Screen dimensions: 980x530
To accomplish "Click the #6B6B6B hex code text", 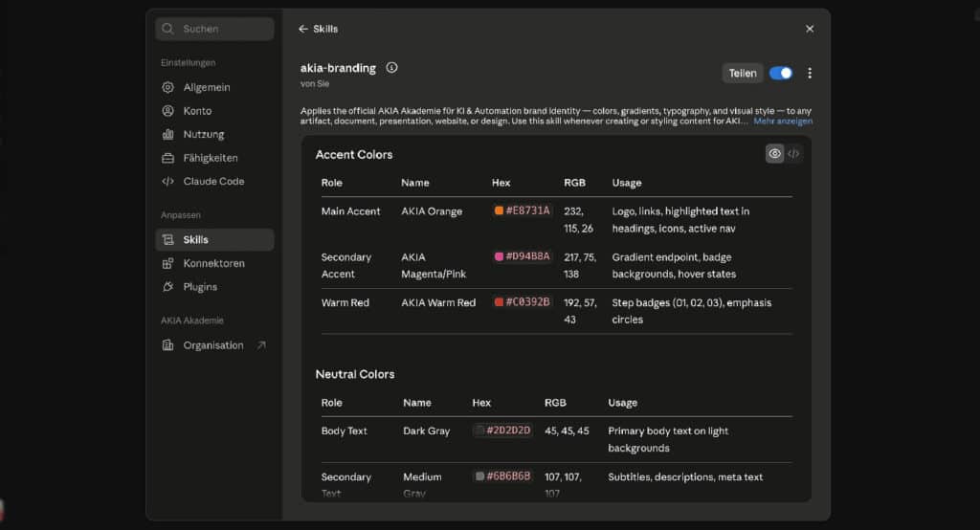I will click(x=508, y=476).
